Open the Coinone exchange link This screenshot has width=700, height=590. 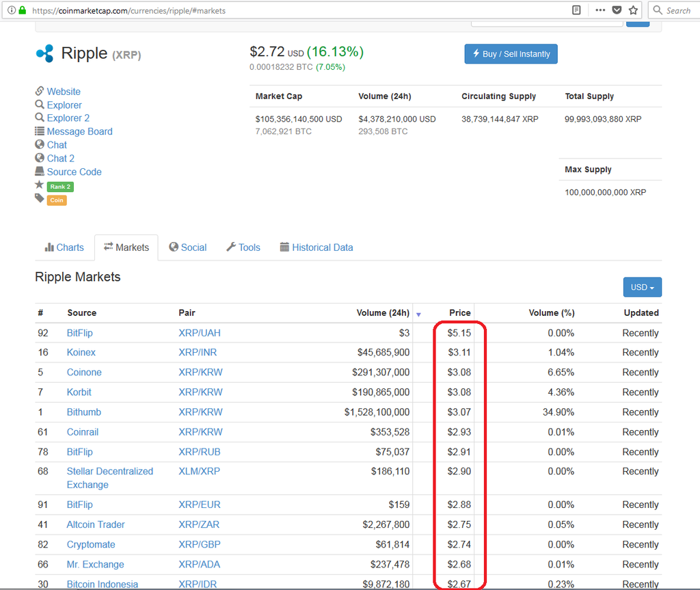click(x=84, y=372)
